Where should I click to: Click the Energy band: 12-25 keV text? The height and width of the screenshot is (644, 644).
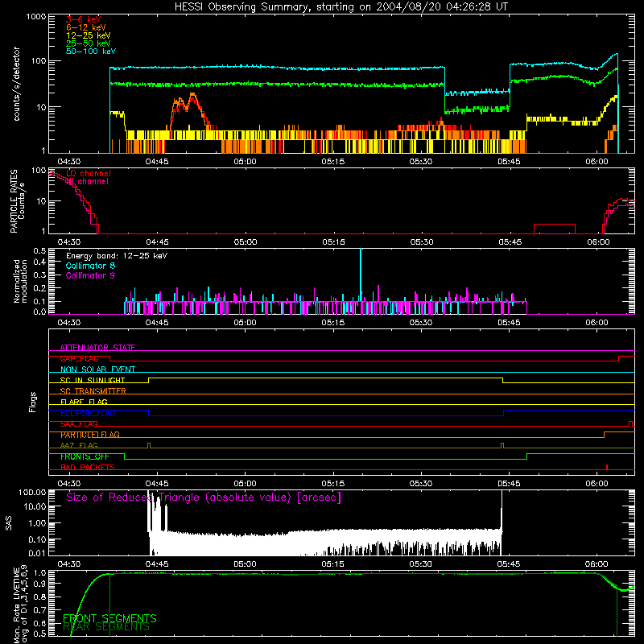(117, 256)
